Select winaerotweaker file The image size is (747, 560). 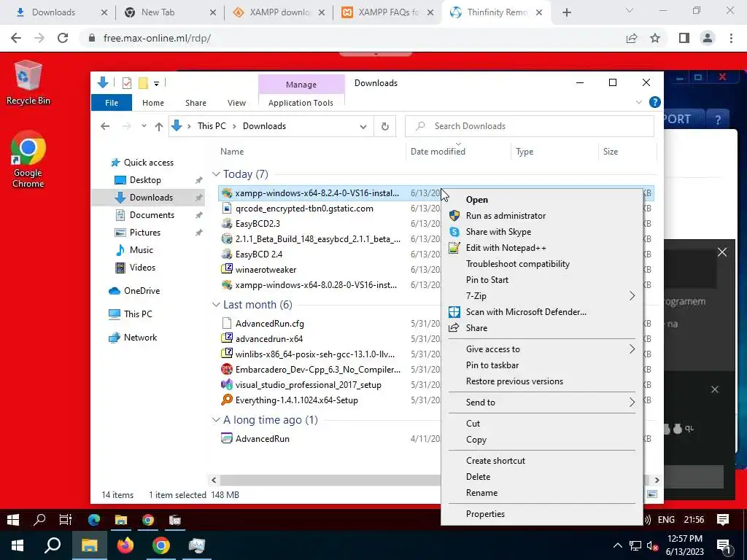click(266, 270)
